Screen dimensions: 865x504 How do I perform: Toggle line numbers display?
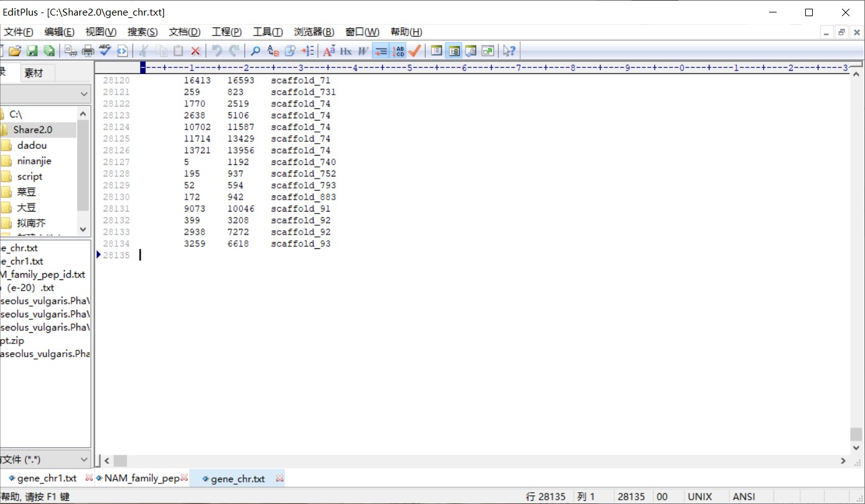[398, 51]
